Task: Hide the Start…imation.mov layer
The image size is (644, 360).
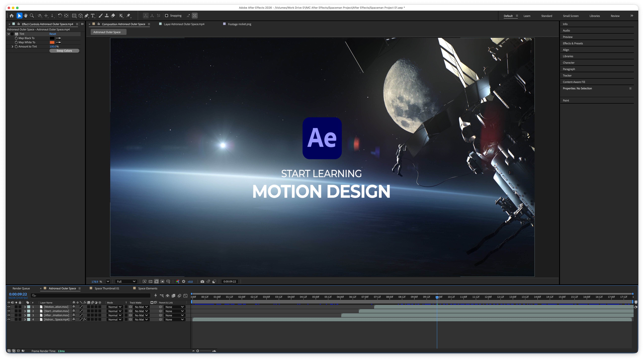Action: point(9,311)
